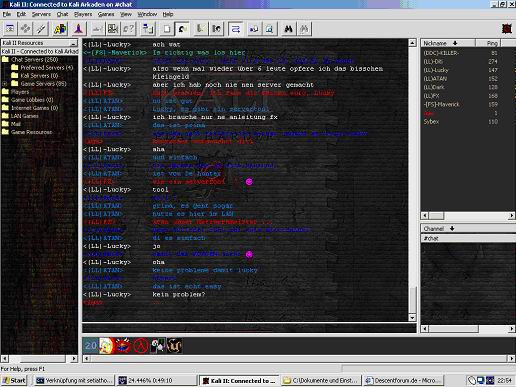Click the binoculars find icon in toolbar

[x=288, y=29]
